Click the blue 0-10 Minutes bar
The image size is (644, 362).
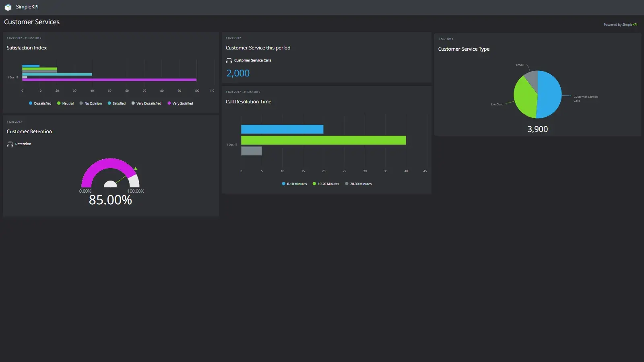[282, 129]
